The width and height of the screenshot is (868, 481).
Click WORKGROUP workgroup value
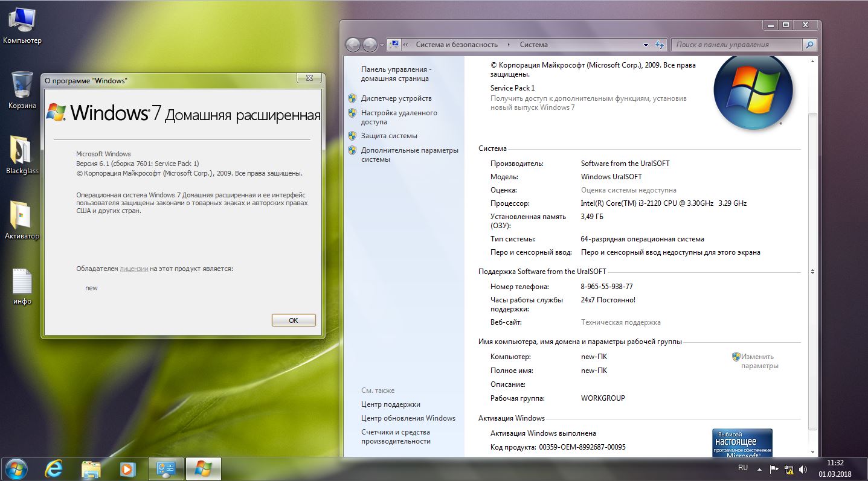tap(603, 398)
